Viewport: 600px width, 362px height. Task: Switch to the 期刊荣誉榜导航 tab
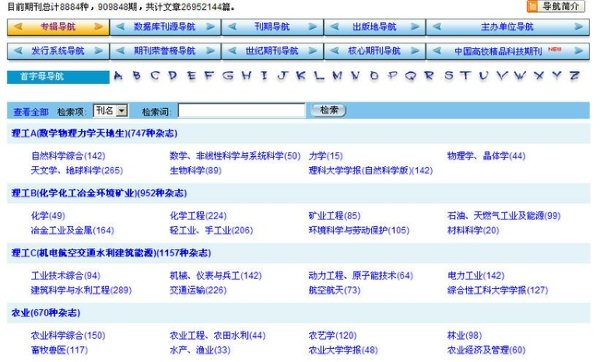point(165,51)
